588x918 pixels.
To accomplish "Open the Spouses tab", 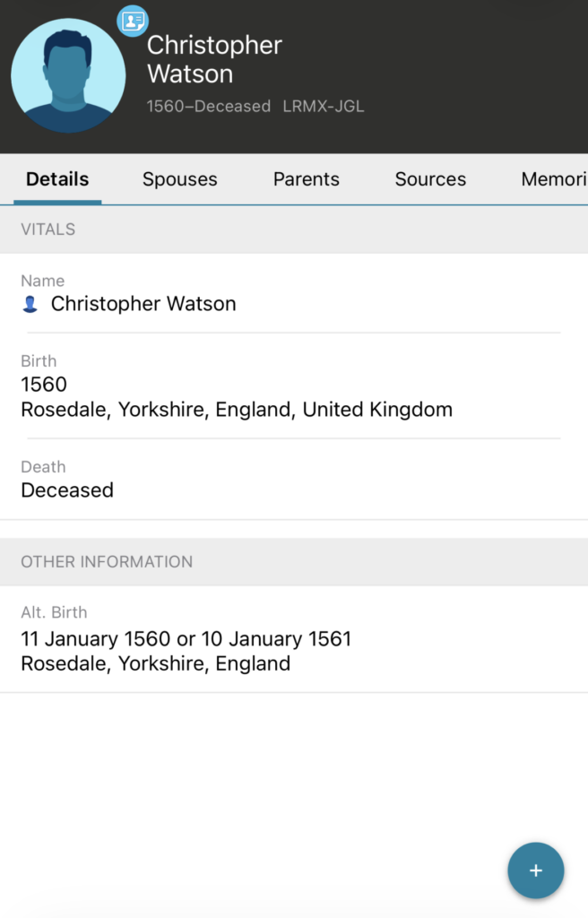I will (x=179, y=179).
